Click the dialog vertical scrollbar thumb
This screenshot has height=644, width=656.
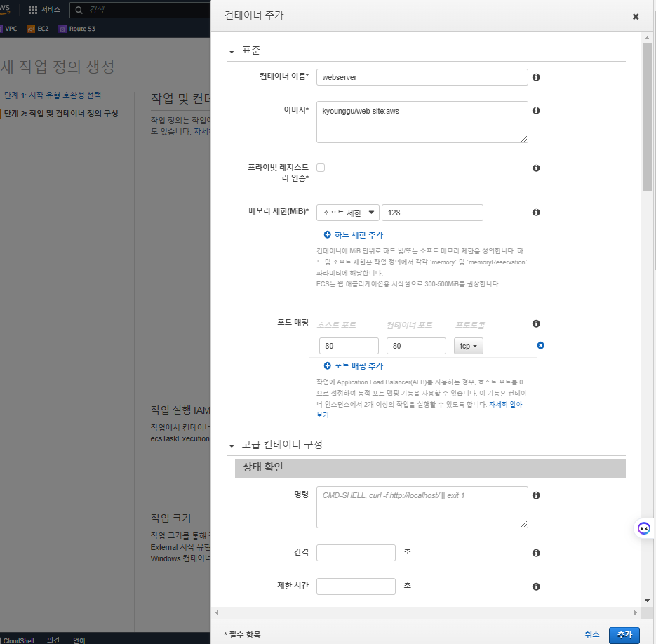coord(647,117)
